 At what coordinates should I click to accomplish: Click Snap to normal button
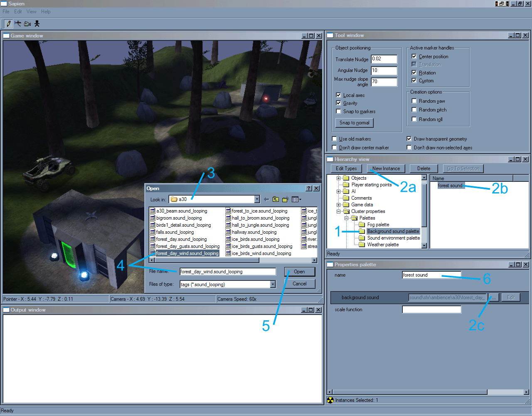coord(354,123)
